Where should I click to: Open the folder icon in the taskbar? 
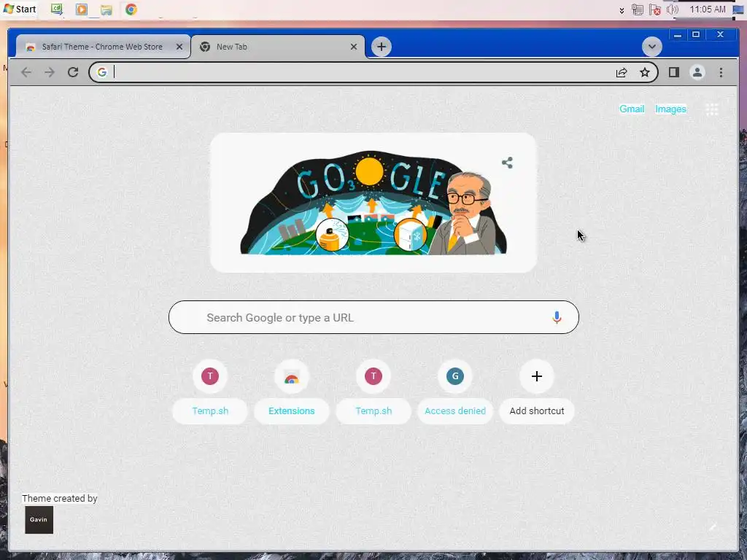point(107,9)
